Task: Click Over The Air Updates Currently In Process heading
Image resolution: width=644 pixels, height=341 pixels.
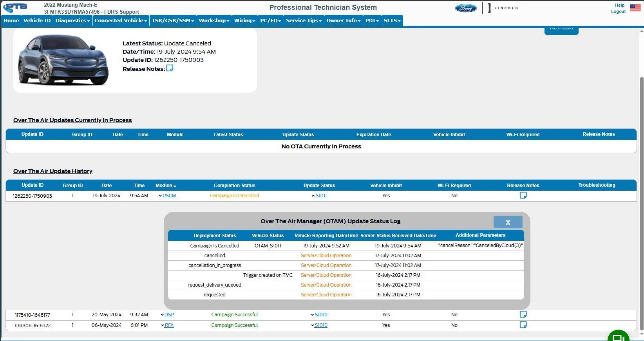Action: tap(72, 120)
